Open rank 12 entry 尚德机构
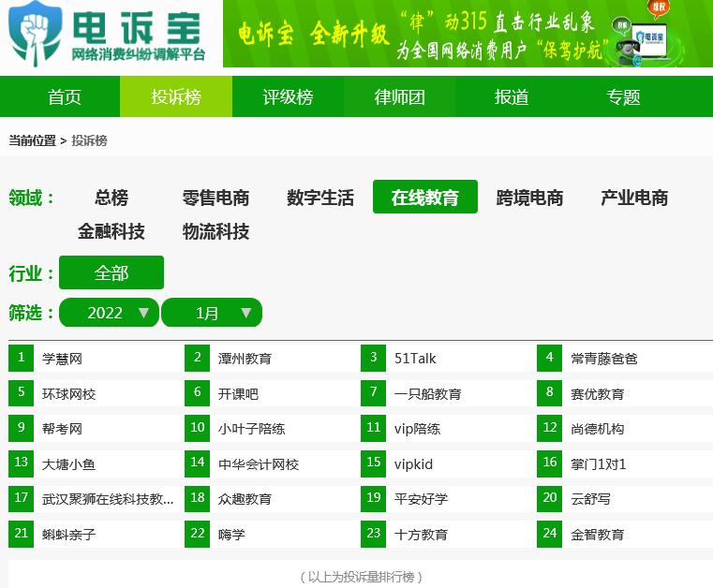Image resolution: width=713 pixels, height=588 pixels. click(x=598, y=429)
